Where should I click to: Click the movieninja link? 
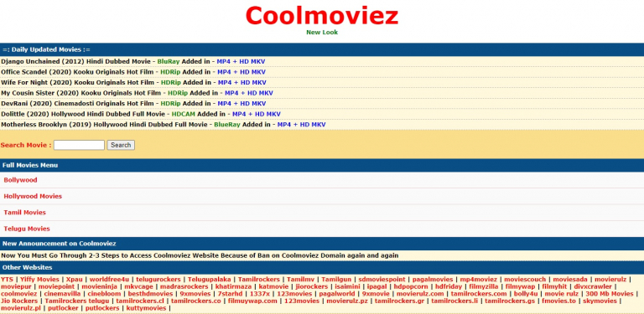coord(100,286)
